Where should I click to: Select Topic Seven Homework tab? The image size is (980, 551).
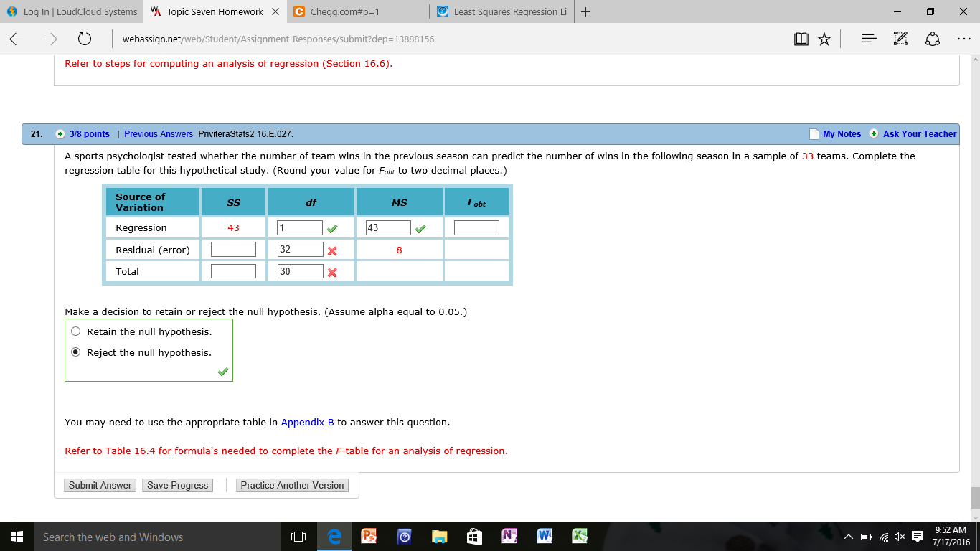[215, 11]
